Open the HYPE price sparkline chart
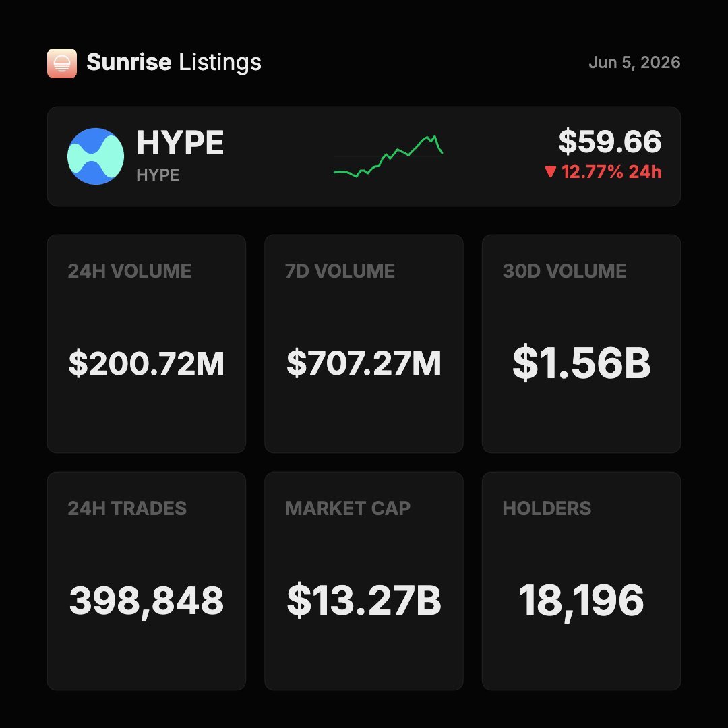Viewport: 728px width, 728px height. [388, 156]
